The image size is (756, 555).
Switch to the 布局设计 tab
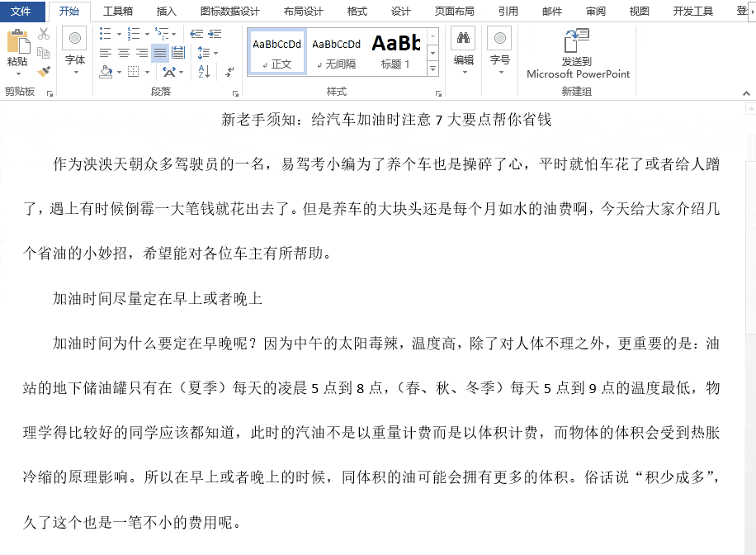[303, 11]
